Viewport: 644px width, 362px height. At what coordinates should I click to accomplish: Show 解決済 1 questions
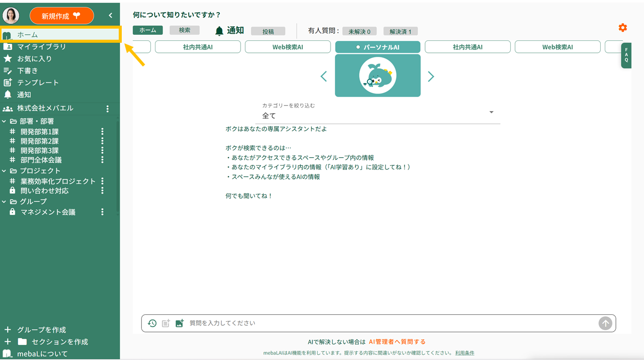click(x=400, y=31)
